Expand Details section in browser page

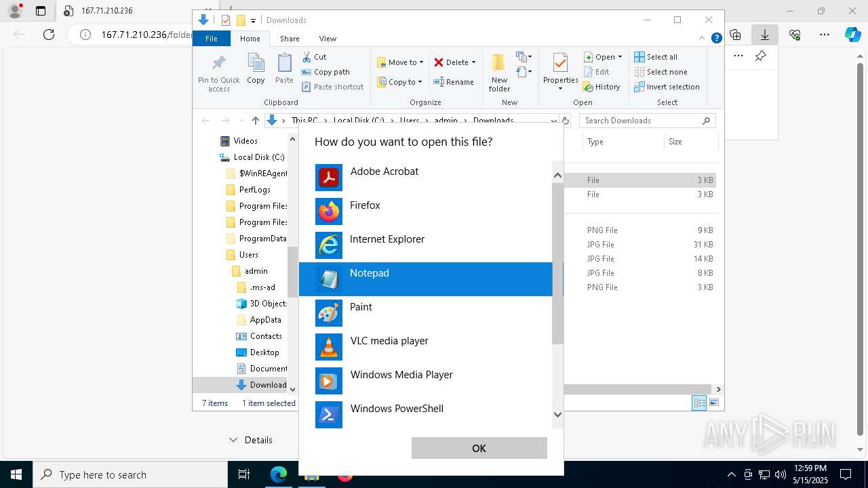click(x=250, y=440)
